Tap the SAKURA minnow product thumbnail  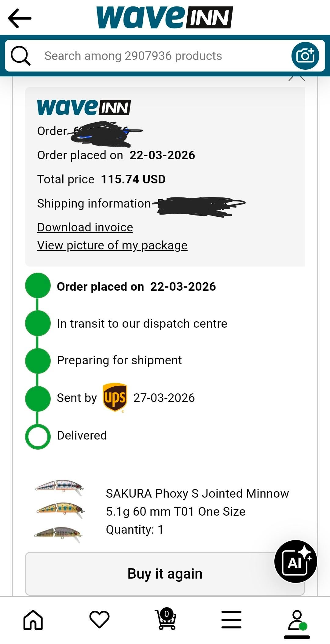pos(59,511)
